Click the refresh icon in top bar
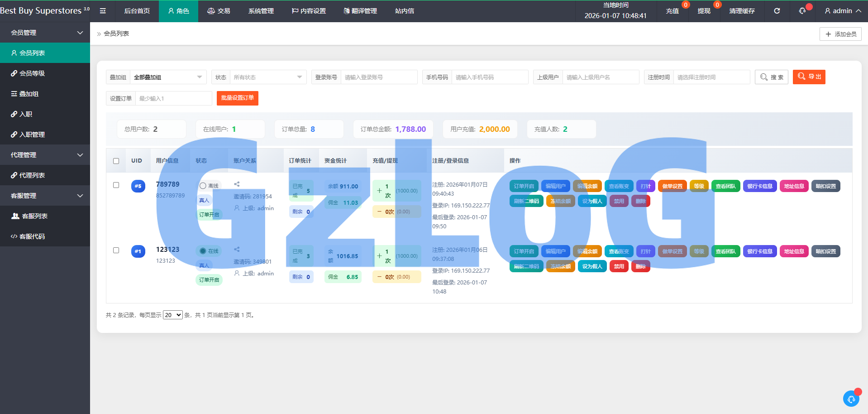 777,11
